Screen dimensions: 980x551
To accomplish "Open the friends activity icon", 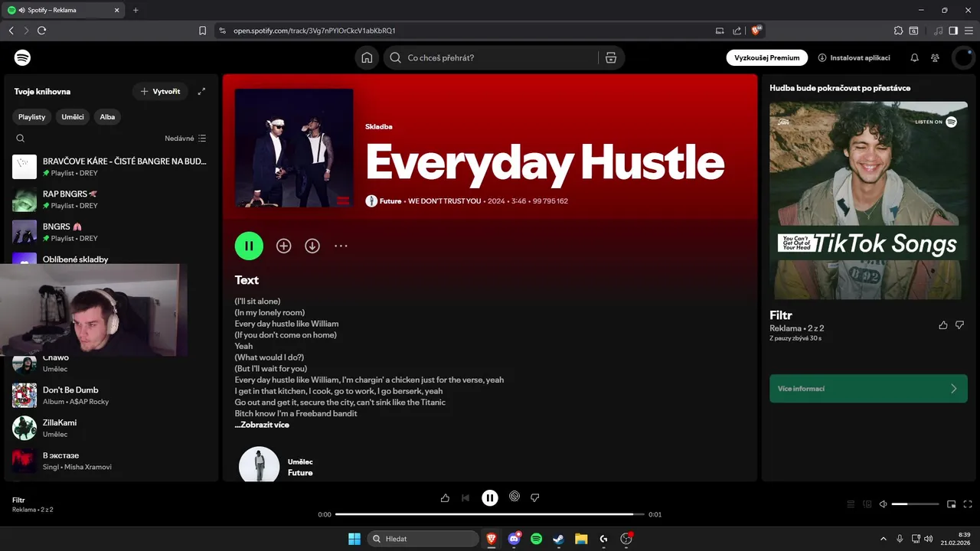I will click(935, 57).
